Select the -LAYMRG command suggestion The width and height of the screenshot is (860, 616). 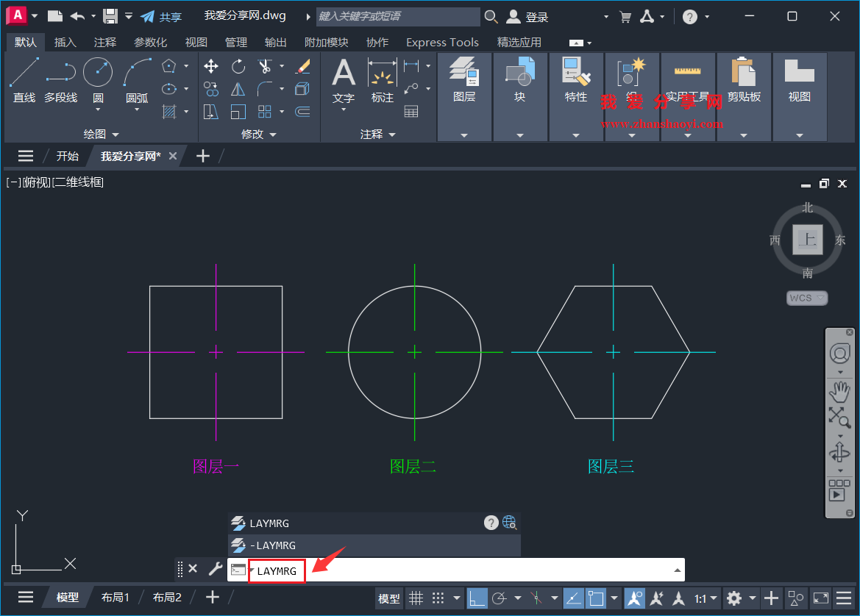[374, 545]
